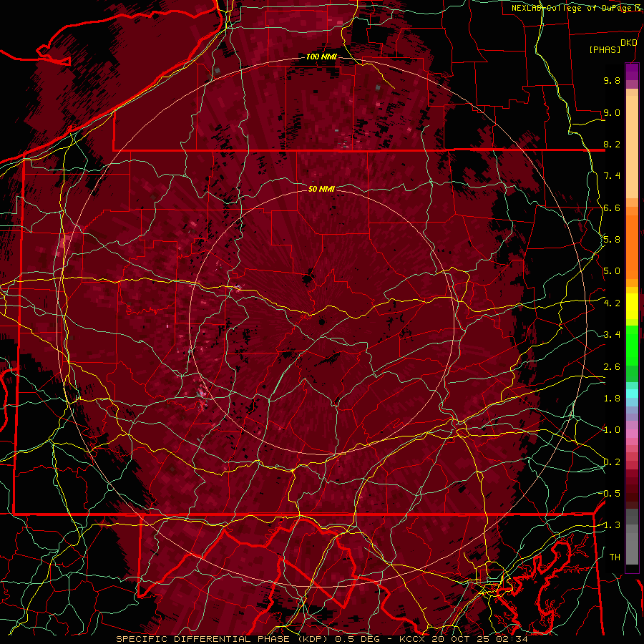Screen dimensions: 644x644
Task: Select the 7.4 legend value
Action: (612, 176)
